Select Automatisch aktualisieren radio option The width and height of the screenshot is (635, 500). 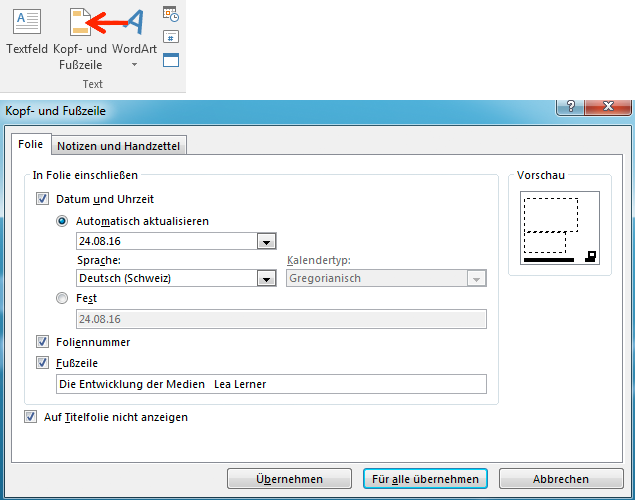63,221
